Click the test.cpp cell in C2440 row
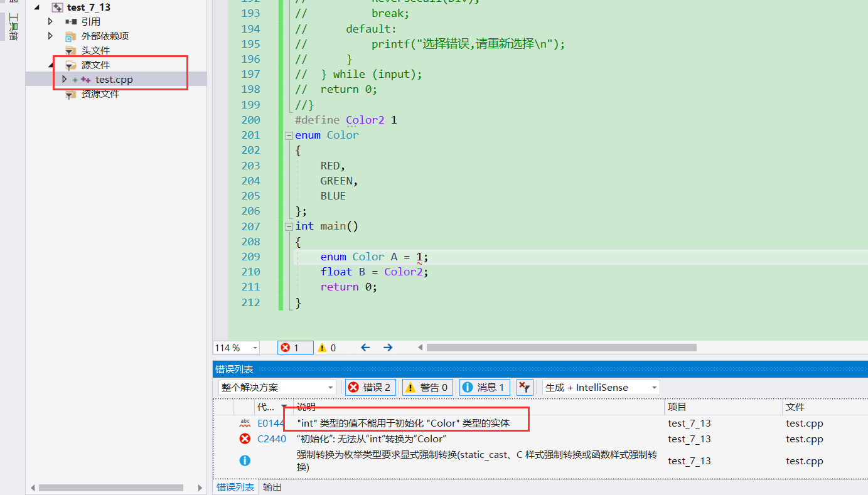Viewport: 868px width, 495px height. (804, 439)
